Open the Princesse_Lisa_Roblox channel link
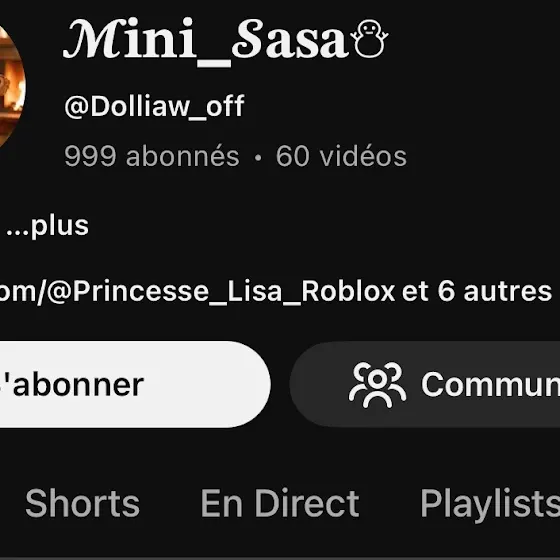560x560 pixels. (x=197, y=292)
